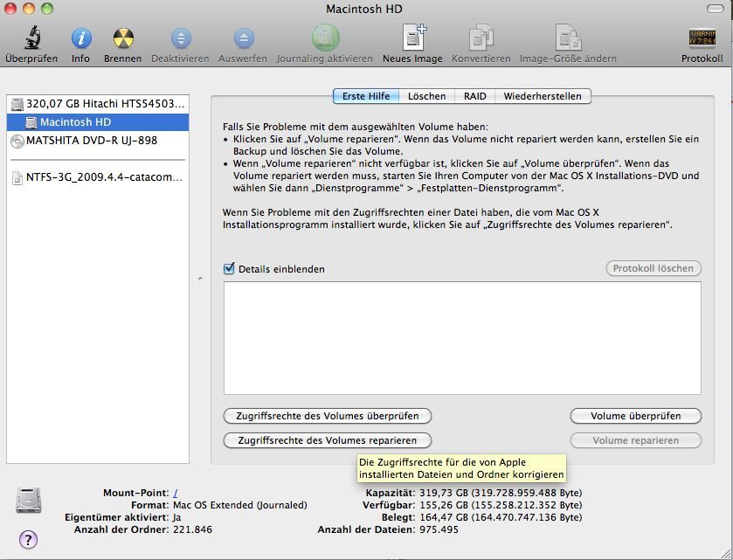The width and height of the screenshot is (733, 560).
Task: Open the Info toolbar icon
Action: [81, 38]
